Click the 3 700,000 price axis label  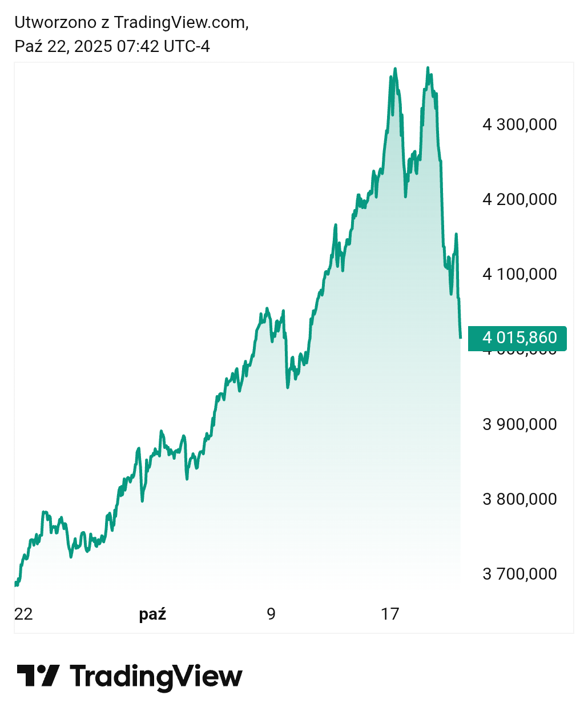tap(519, 574)
